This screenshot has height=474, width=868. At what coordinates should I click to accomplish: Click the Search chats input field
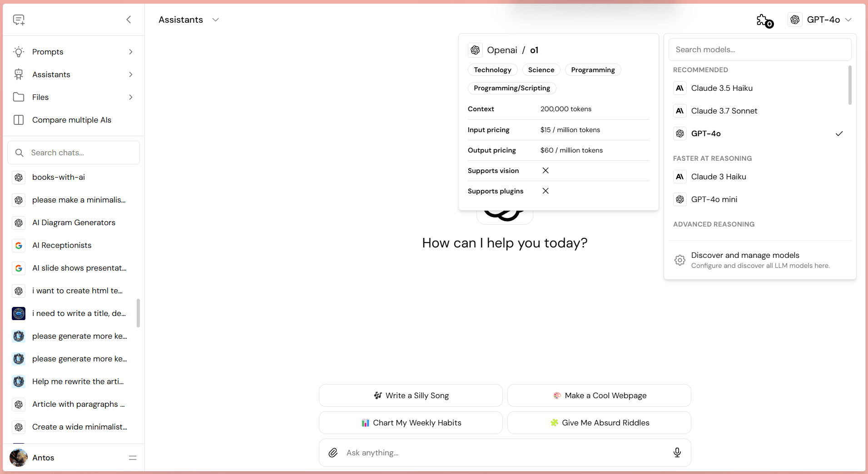74,153
